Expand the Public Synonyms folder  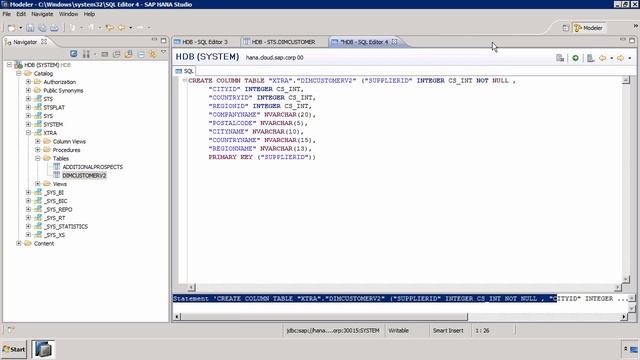pos(28,90)
